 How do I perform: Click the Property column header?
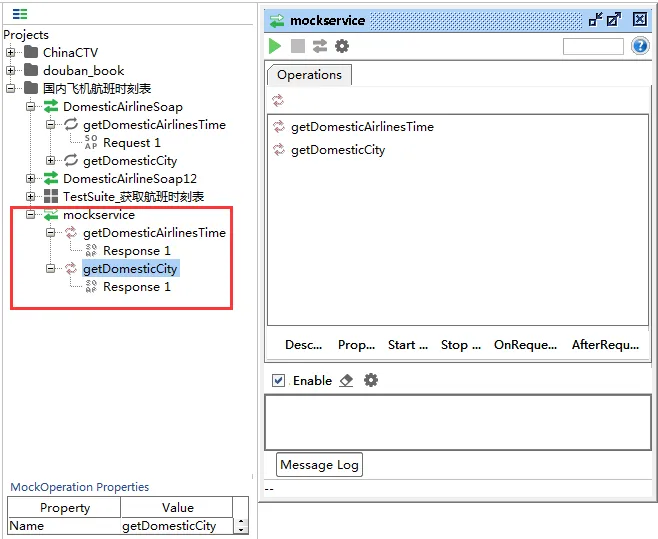pyautogui.click(x=64, y=508)
